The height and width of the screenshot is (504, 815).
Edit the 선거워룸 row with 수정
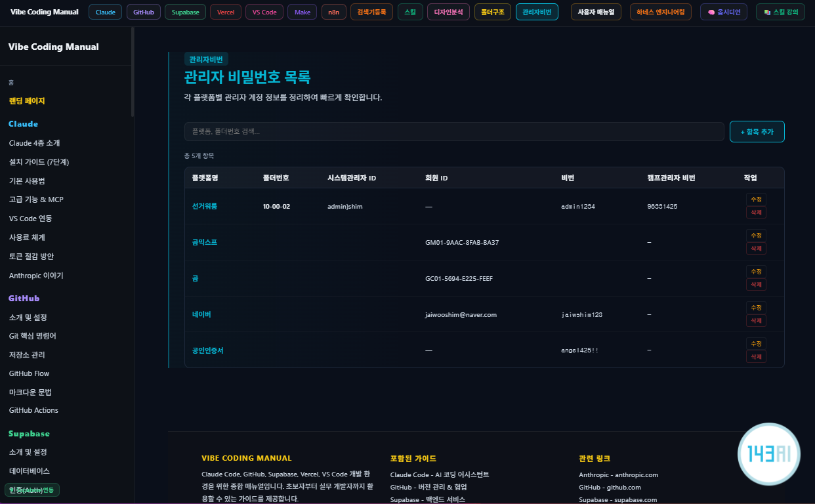point(756,199)
